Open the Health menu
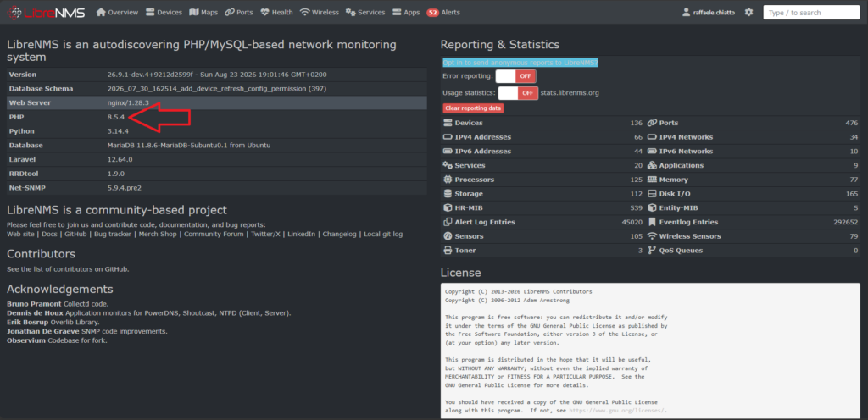The height and width of the screenshot is (420, 868). click(x=276, y=12)
